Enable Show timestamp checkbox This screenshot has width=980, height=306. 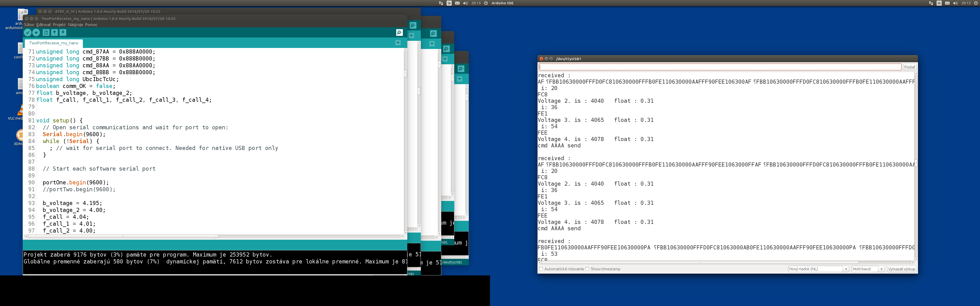tap(587, 269)
